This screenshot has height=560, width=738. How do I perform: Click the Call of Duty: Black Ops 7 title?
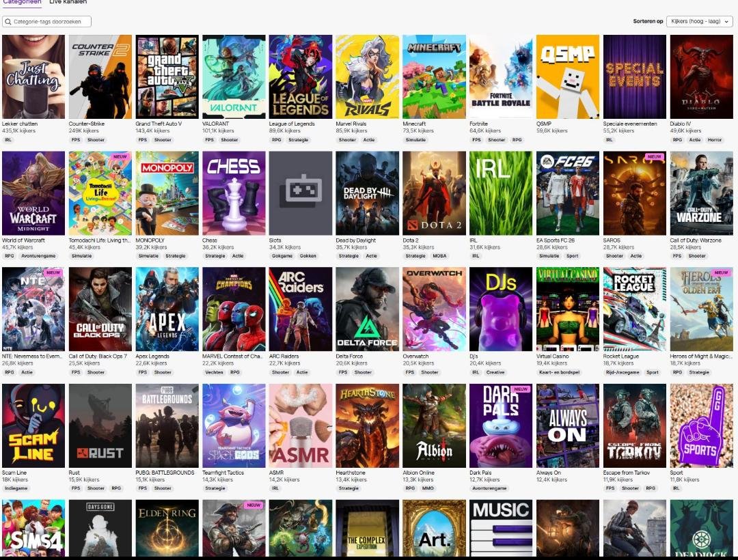pyautogui.click(x=98, y=356)
